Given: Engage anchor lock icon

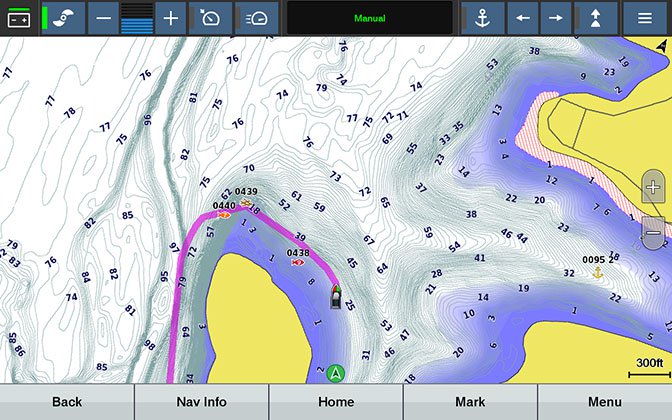Looking at the screenshot, I should coord(483,18).
